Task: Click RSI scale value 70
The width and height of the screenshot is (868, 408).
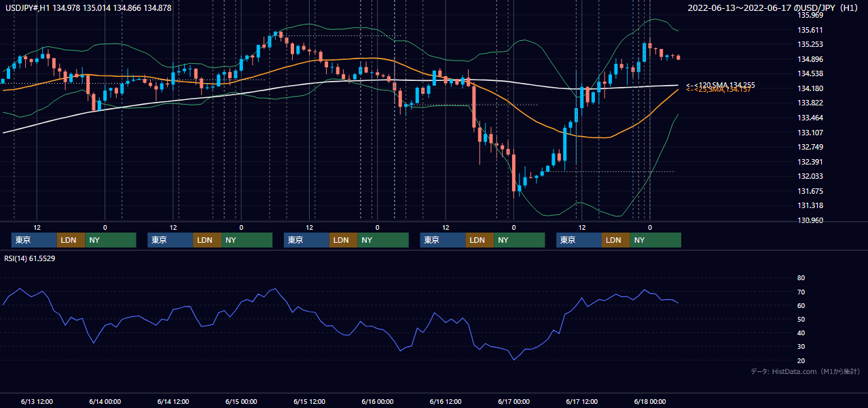Action: click(801, 292)
